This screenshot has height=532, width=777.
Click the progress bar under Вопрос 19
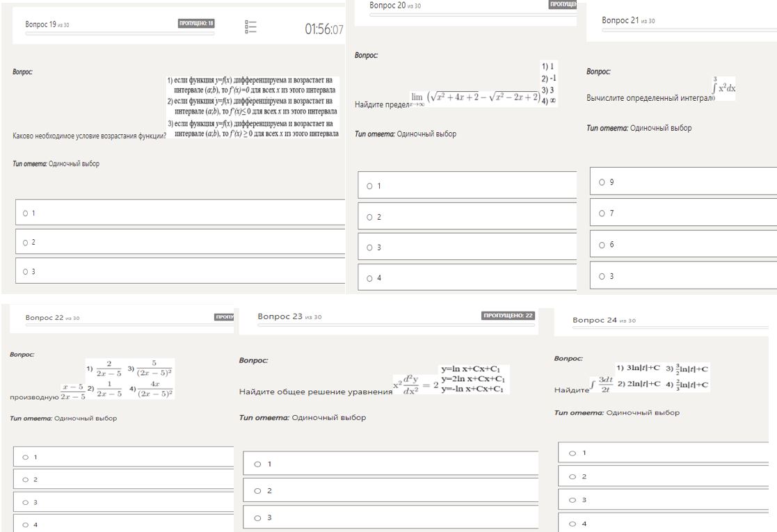point(120,33)
